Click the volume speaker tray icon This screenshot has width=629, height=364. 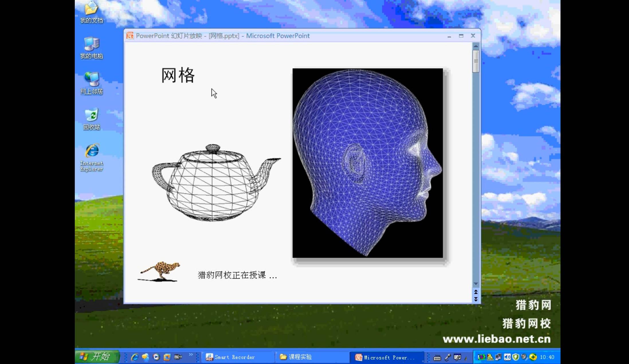(507, 357)
